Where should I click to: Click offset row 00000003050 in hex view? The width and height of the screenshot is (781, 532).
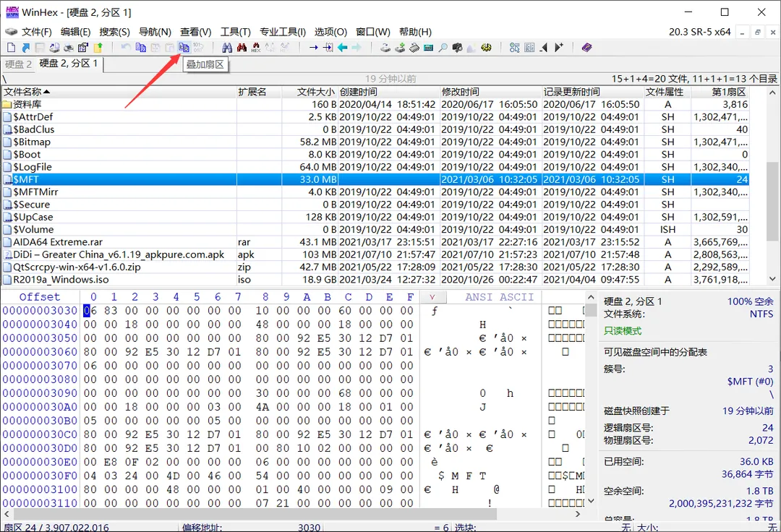point(40,338)
